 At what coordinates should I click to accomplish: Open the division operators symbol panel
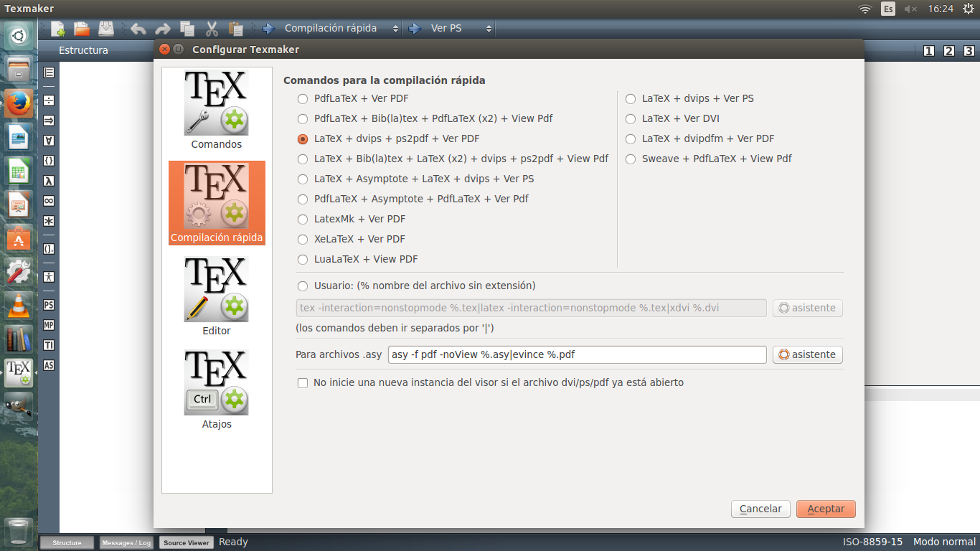[49, 100]
